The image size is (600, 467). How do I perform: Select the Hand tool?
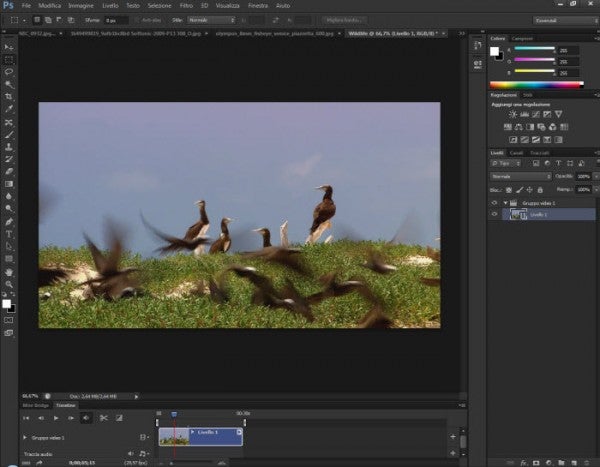[9, 271]
